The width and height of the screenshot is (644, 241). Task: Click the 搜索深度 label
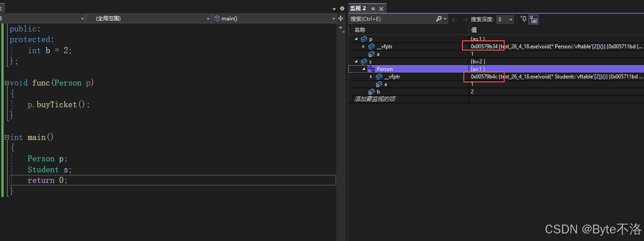pyautogui.click(x=482, y=19)
